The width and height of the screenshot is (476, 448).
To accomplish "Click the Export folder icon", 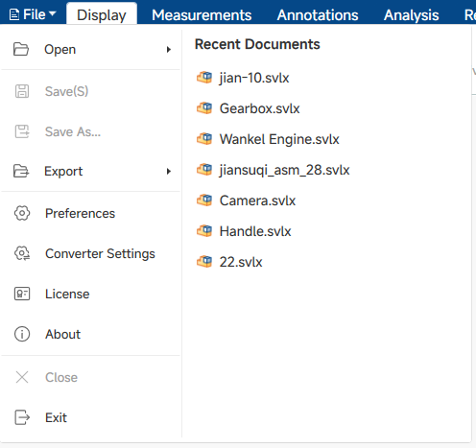I will (21, 171).
